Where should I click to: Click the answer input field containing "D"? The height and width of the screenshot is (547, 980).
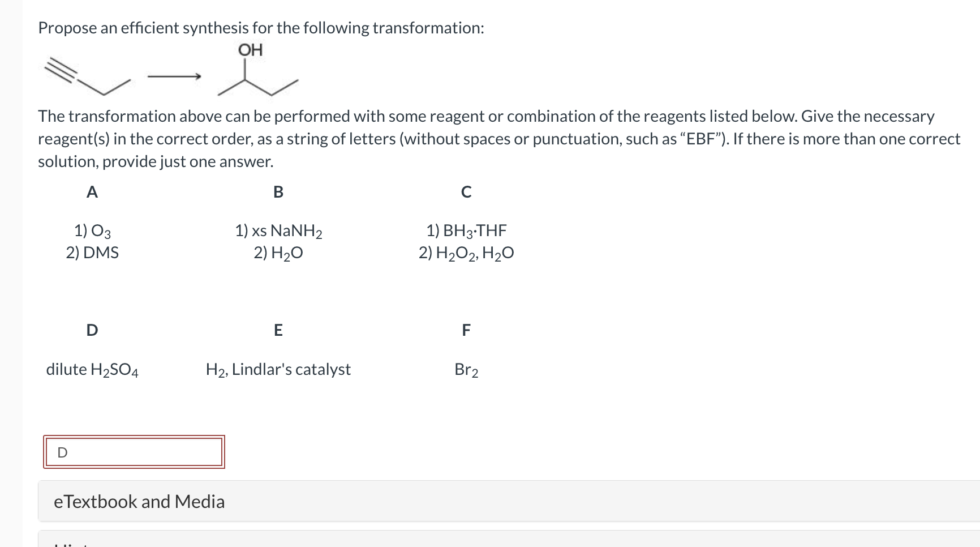[x=134, y=452]
